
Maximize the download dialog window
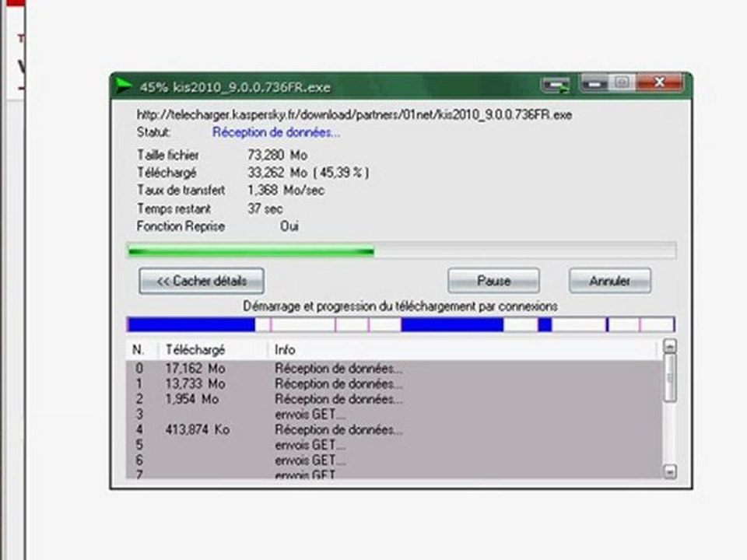tap(622, 83)
